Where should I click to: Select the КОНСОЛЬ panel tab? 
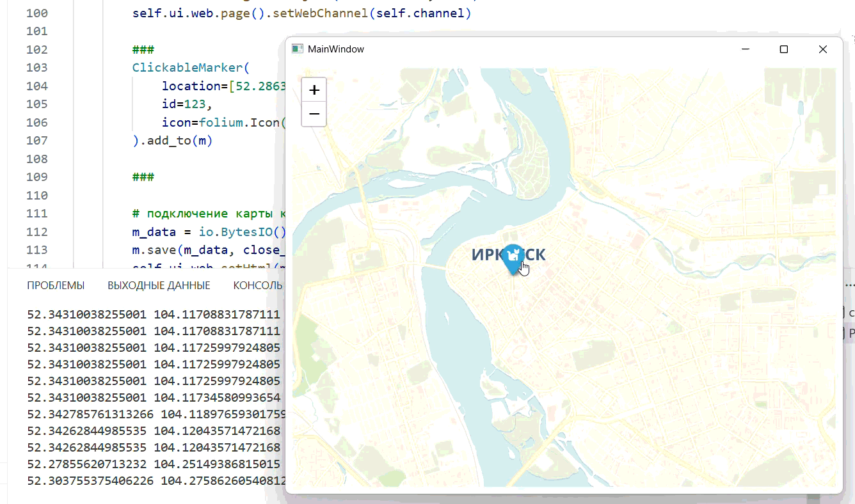click(x=257, y=285)
